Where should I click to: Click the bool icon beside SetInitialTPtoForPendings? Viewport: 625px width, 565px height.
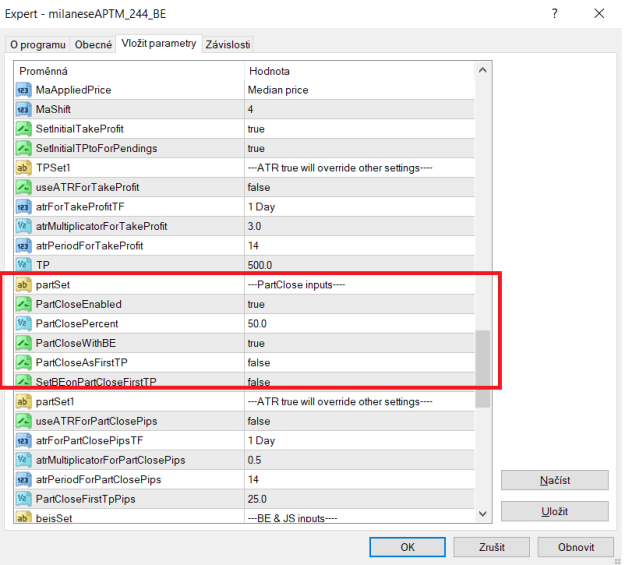coord(23,148)
